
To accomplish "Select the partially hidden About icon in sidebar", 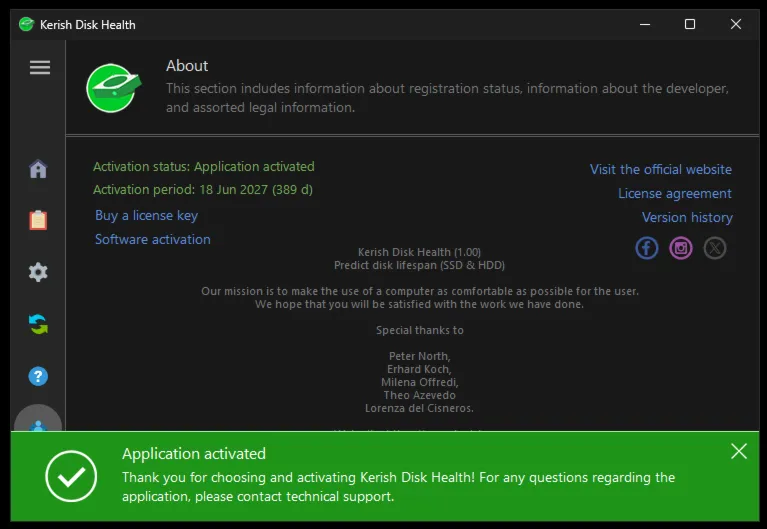I will click(x=38, y=418).
